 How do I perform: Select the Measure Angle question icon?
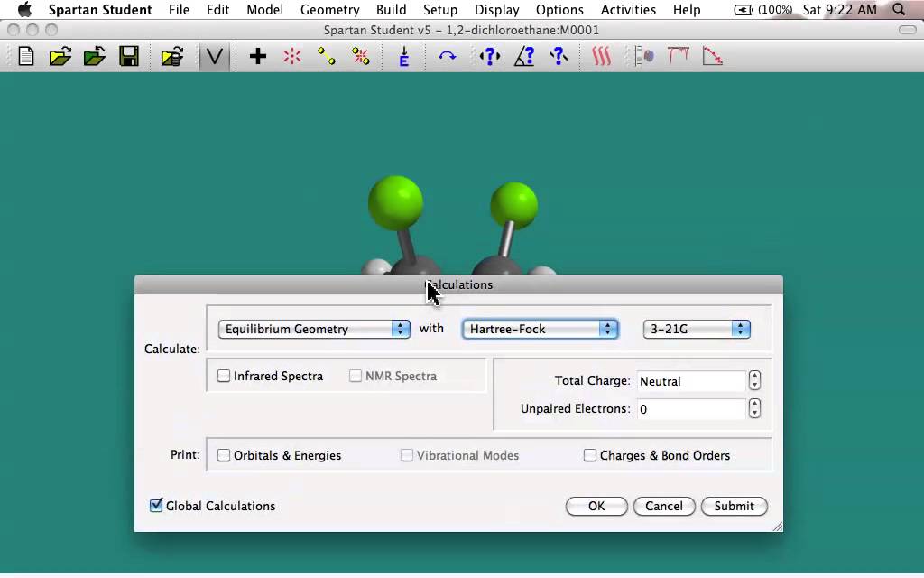click(x=524, y=57)
